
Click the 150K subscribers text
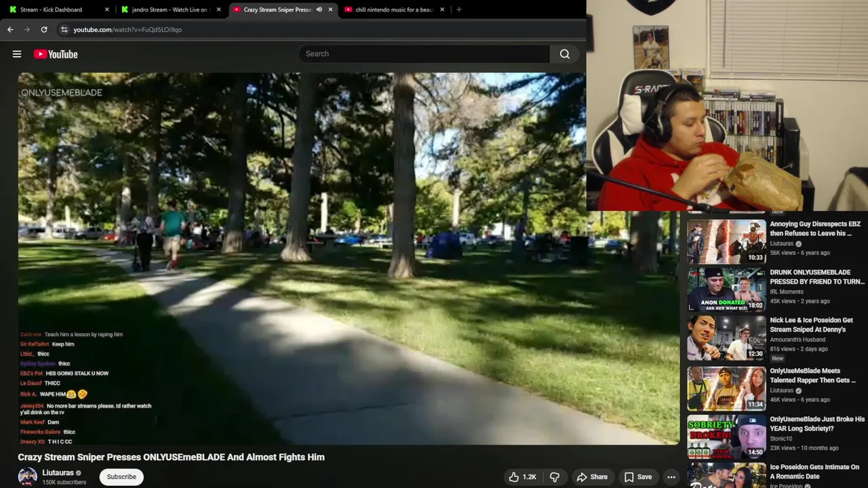(64, 483)
